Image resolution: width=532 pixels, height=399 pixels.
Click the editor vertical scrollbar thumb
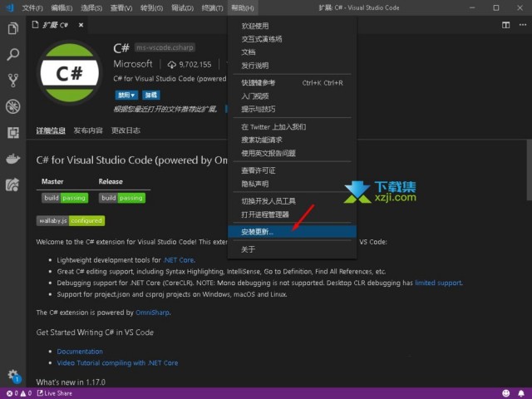(530, 170)
